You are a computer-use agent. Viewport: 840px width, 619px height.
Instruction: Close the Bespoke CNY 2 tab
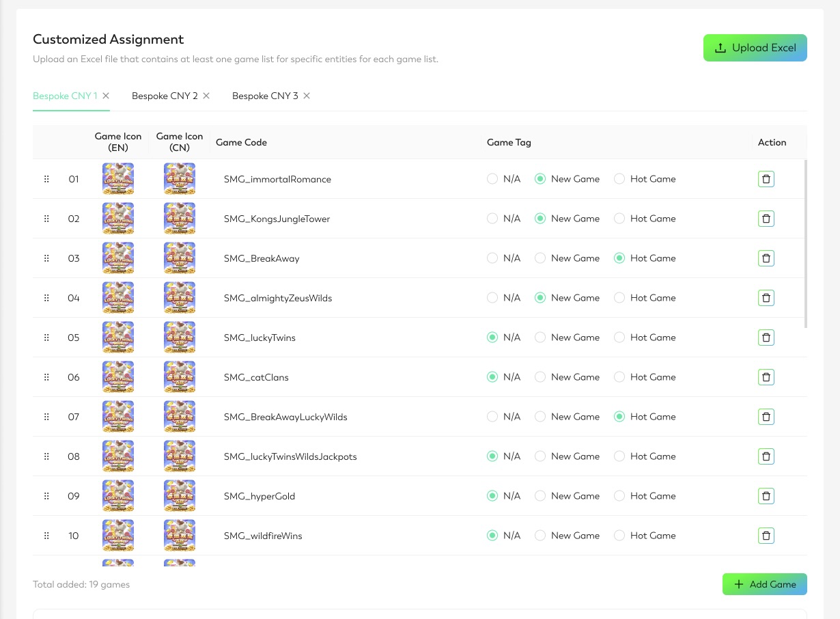point(206,96)
